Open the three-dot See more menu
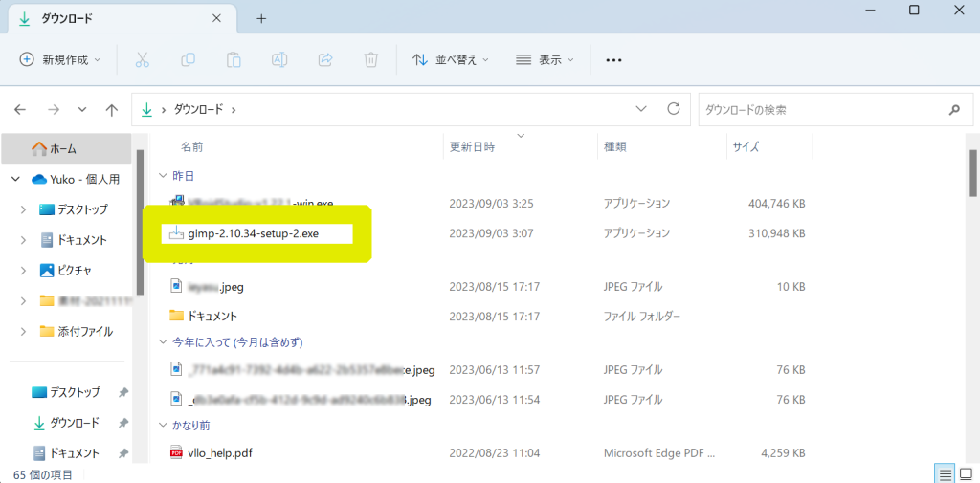Screen dimensions: 980x483 click(613, 60)
